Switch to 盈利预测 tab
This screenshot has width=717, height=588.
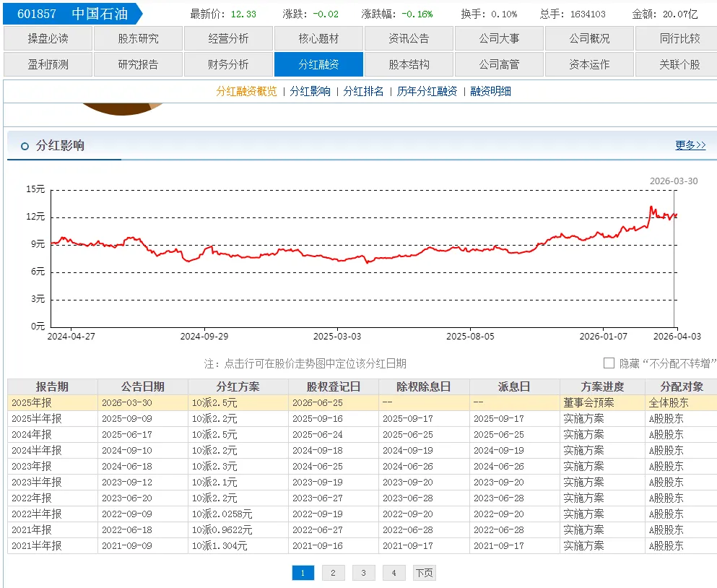click(x=48, y=64)
